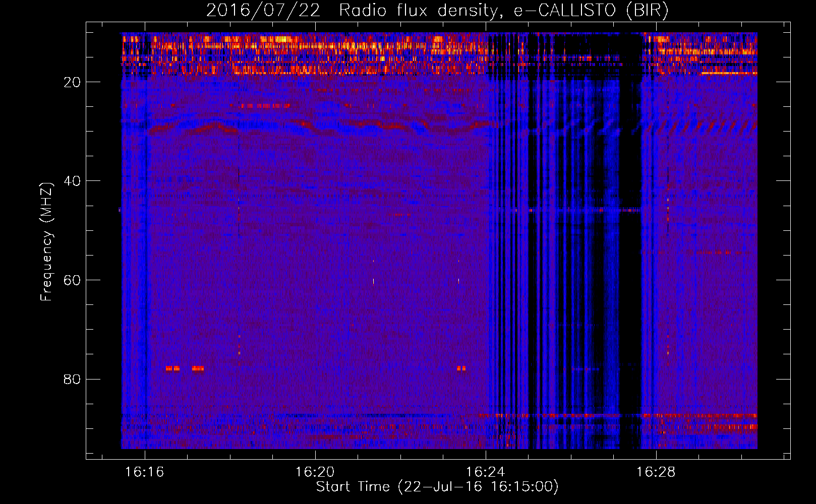The width and height of the screenshot is (816, 504).
Task: Click the '16:20' time tick label
Action: (315, 472)
